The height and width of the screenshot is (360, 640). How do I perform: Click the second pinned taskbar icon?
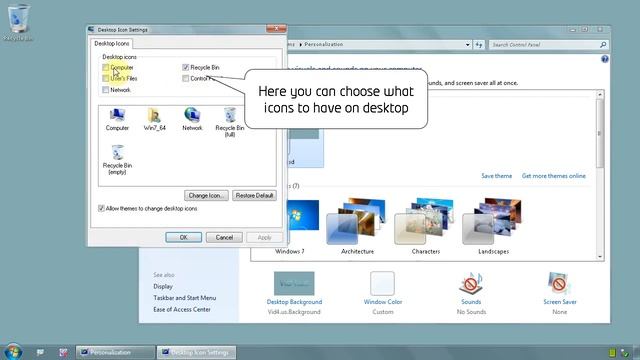pos(63,352)
